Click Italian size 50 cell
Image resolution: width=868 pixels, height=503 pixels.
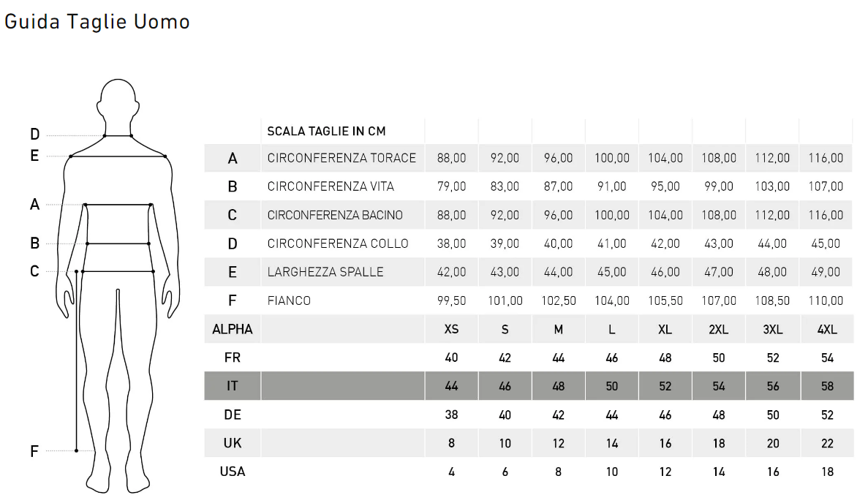coord(612,386)
